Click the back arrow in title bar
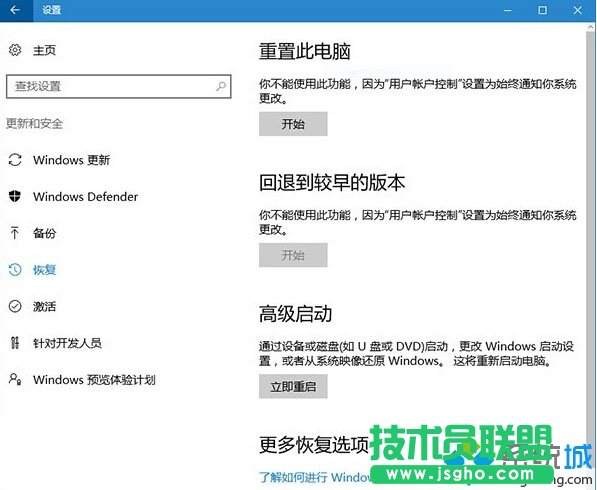 (x=15, y=10)
